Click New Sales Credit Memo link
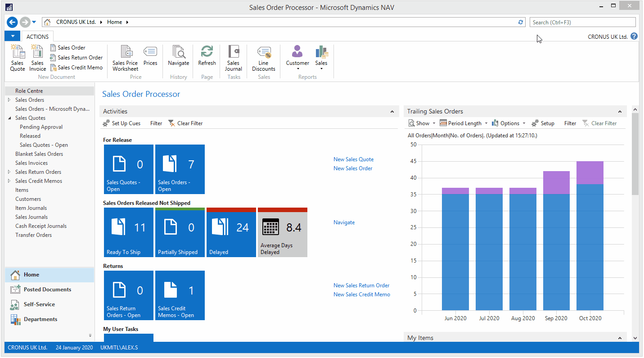 coord(362,295)
